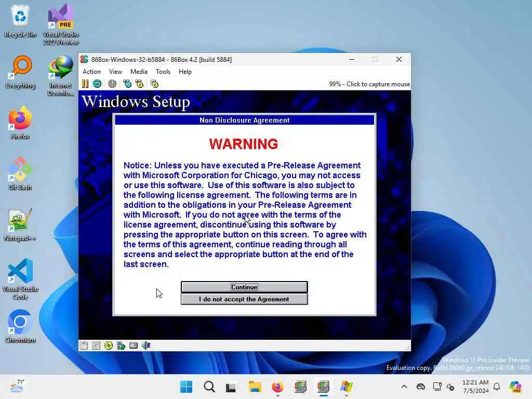Viewport: 532px width, 399px height.
Task: Open the first 86Box taskbar icon
Action: point(301,387)
